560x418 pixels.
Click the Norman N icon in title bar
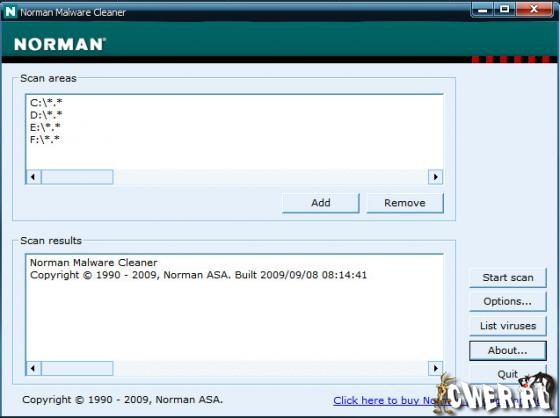point(10,11)
